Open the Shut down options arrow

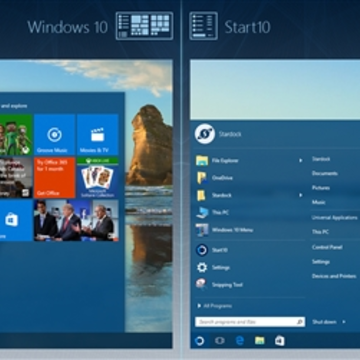344,322
